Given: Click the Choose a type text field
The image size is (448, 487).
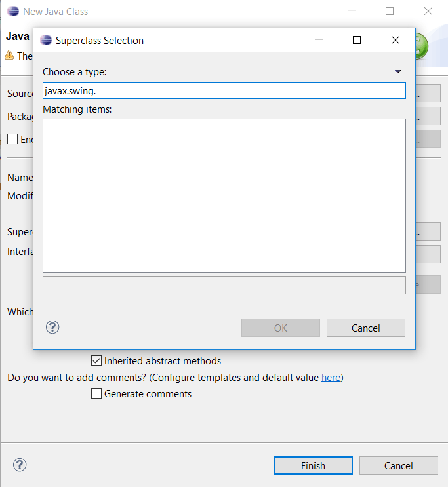Looking at the screenshot, I should tap(224, 90).
